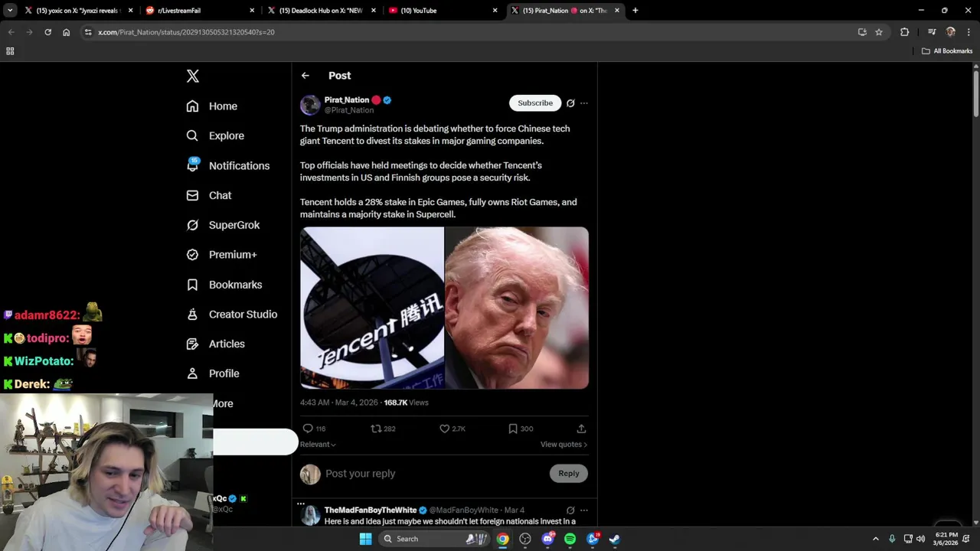Open Pirat_Nation's profile avatar

pyautogui.click(x=310, y=105)
